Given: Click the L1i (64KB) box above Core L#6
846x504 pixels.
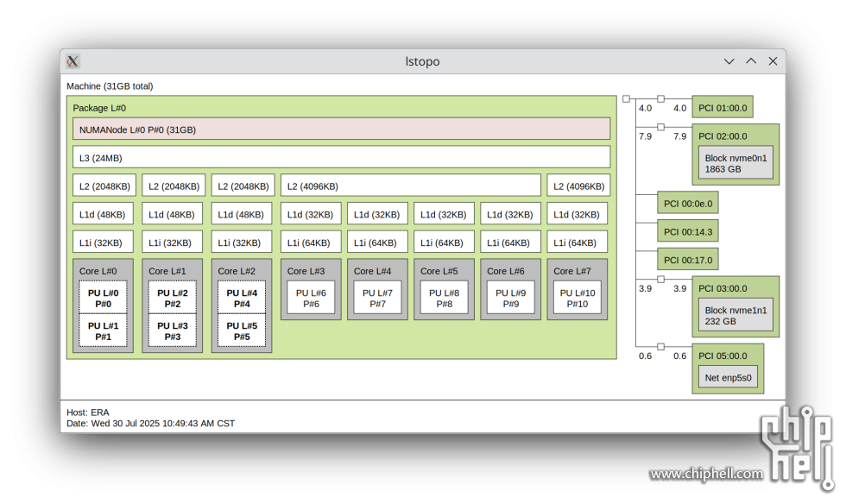Looking at the screenshot, I should 510,242.
